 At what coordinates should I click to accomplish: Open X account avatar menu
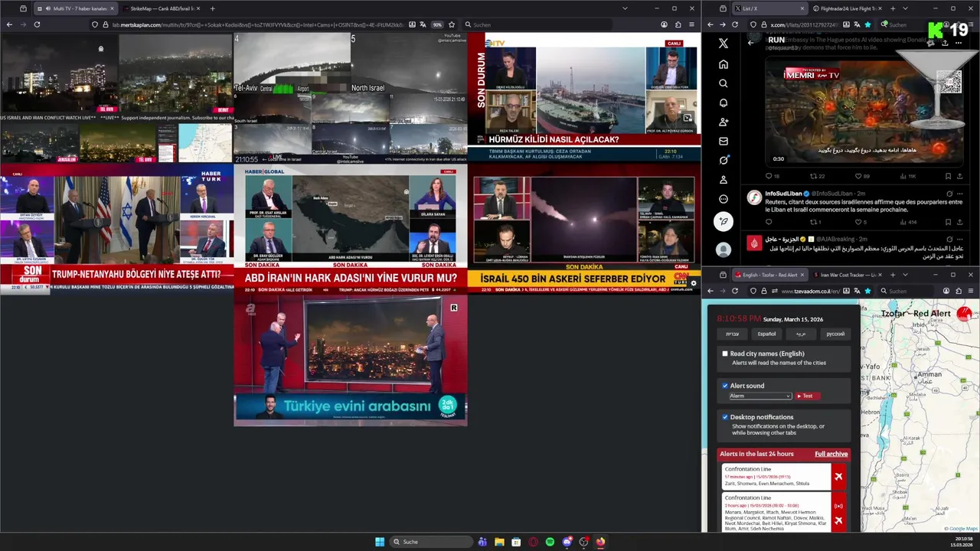pos(723,249)
